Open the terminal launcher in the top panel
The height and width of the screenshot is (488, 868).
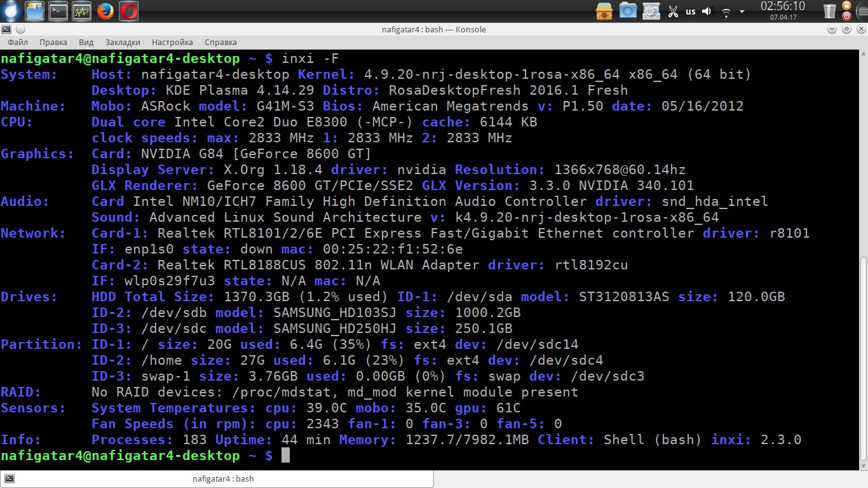(58, 11)
